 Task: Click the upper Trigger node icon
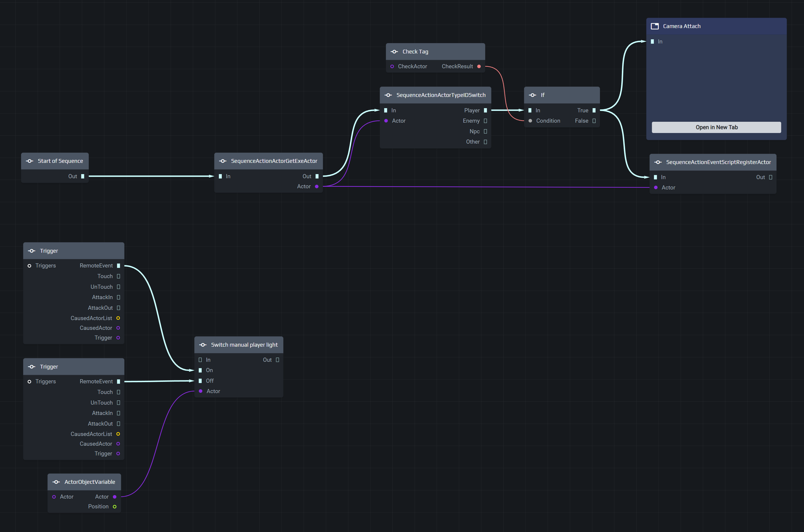(x=32, y=251)
